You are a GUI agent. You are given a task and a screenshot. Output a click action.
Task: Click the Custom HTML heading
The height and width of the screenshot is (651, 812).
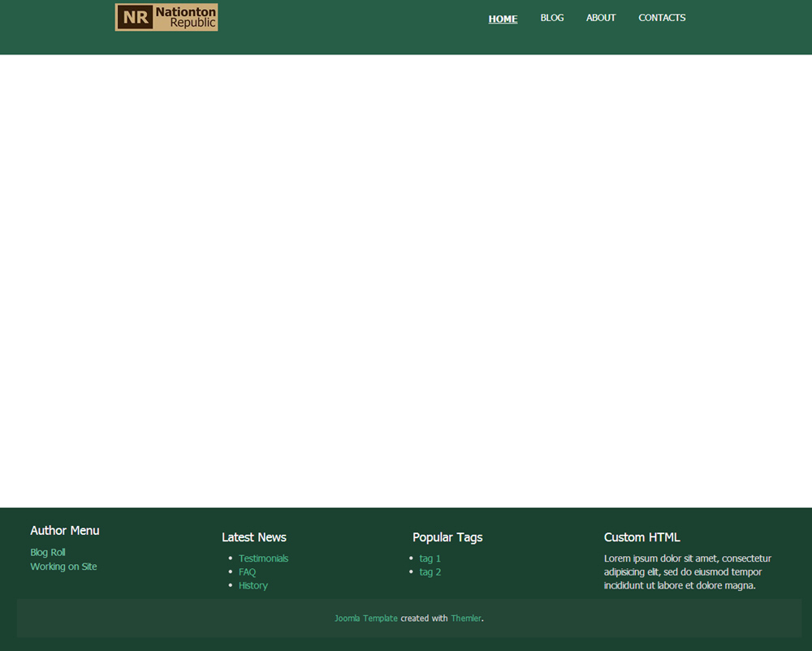coord(641,537)
